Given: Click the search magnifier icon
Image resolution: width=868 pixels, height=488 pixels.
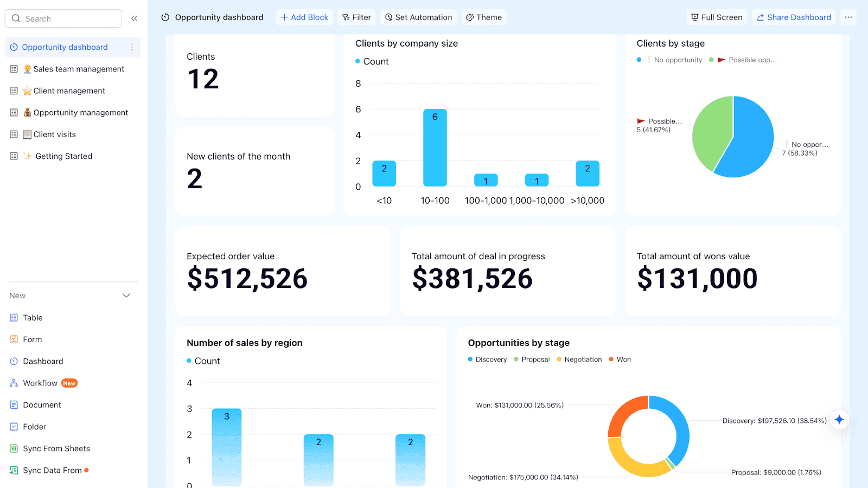Looking at the screenshot, I should 16,18.
